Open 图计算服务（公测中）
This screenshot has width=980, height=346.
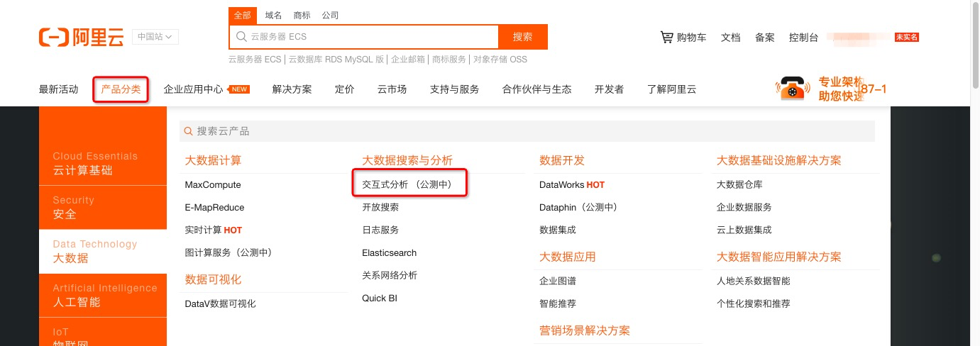tap(229, 252)
